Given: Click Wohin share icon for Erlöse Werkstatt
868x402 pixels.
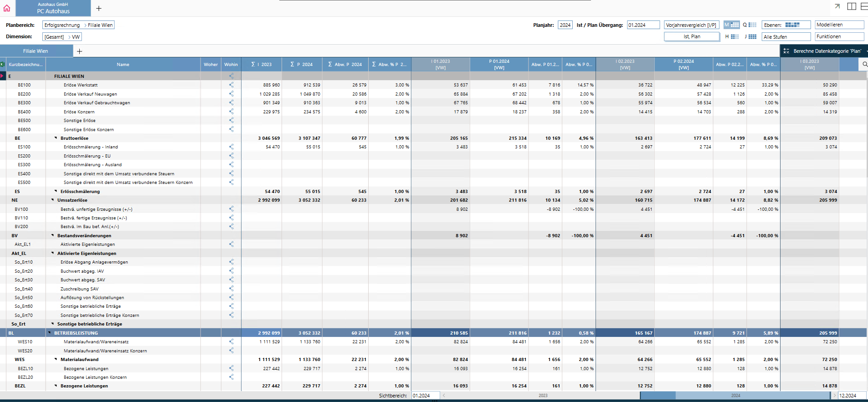Looking at the screenshot, I should pyautogui.click(x=231, y=85).
